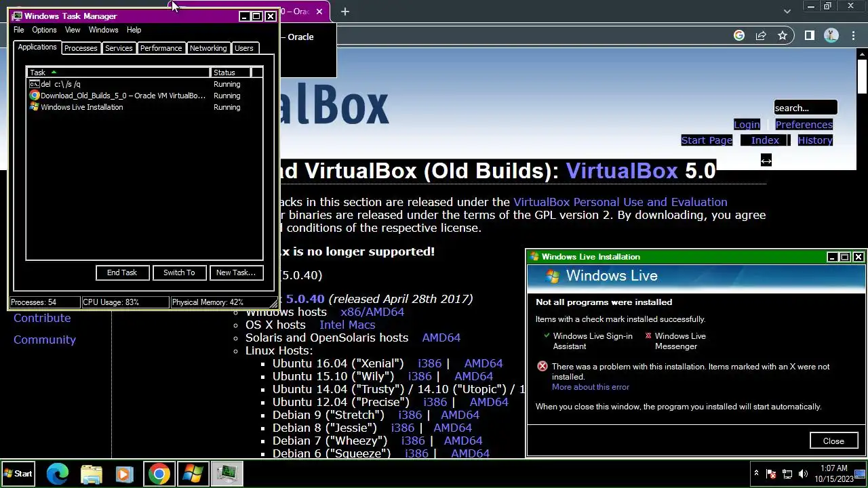Open the volume tray icon
This screenshot has width=868, height=488.
[x=804, y=474]
